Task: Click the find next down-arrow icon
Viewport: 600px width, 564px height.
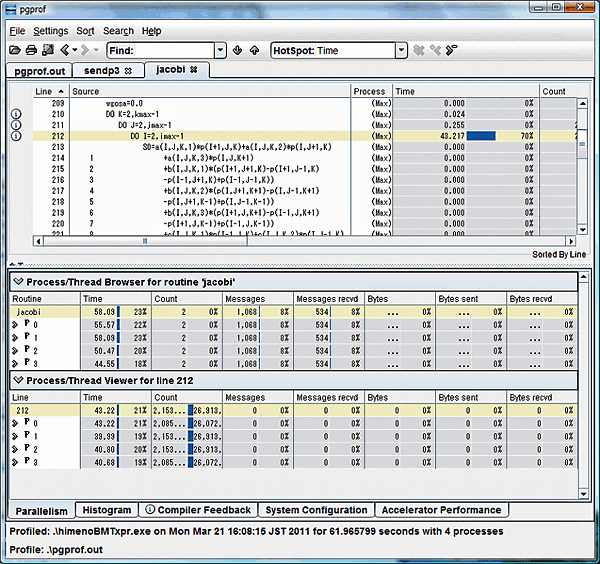Action: point(238,50)
